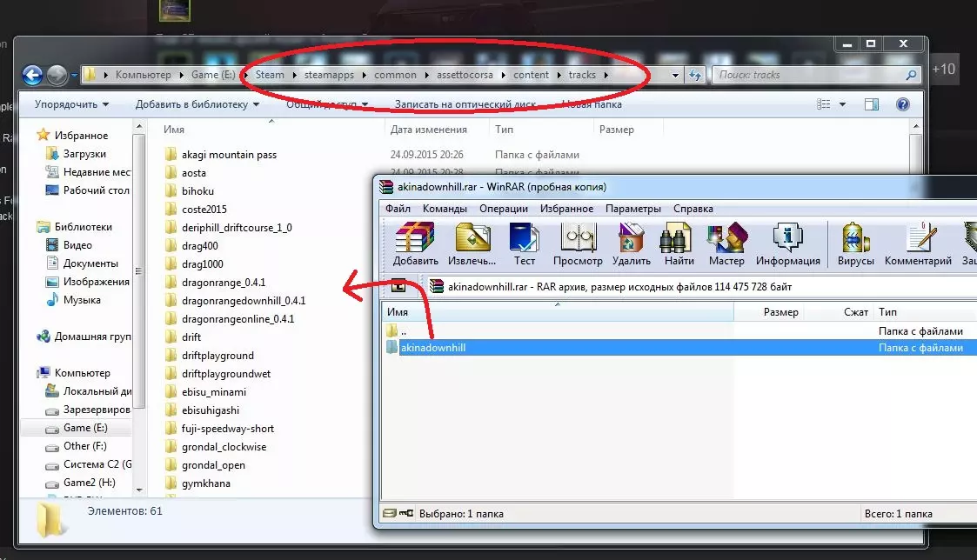Go up one level in WinRAR
The image size is (977, 560).
tap(398, 287)
